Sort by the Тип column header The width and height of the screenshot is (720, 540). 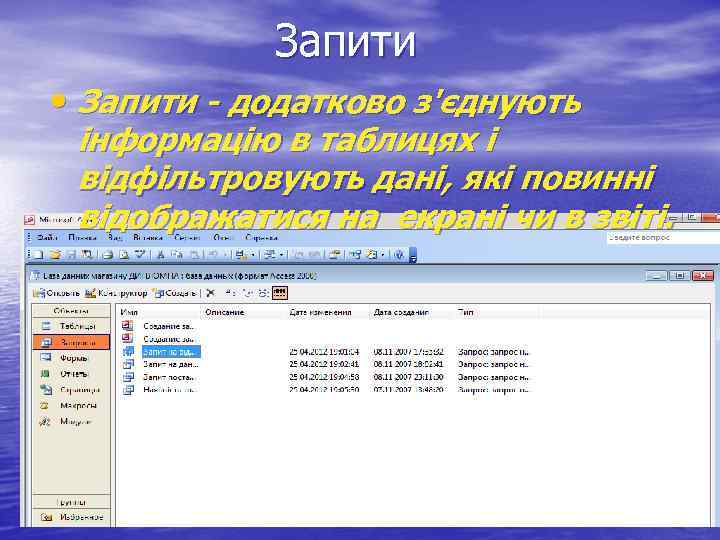(x=497, y=312)
